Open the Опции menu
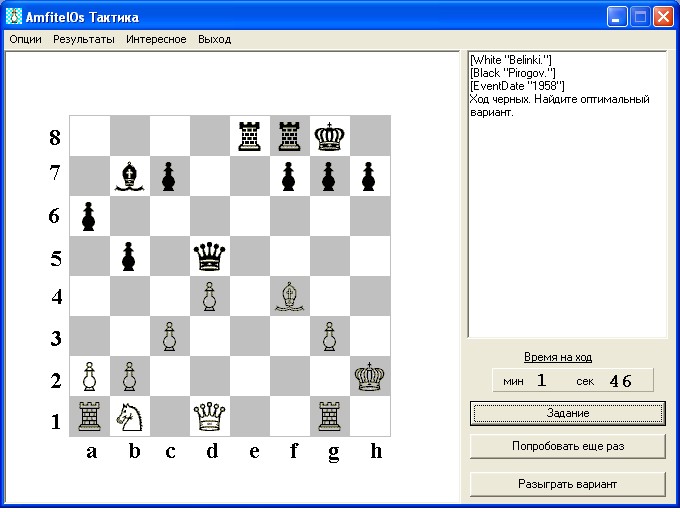 tap(26, 39)
